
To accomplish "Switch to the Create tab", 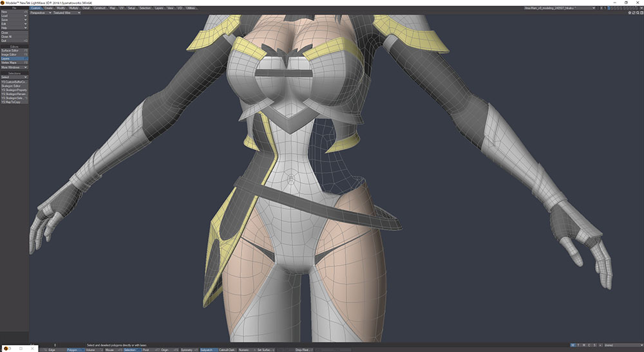I will [48, 8].
